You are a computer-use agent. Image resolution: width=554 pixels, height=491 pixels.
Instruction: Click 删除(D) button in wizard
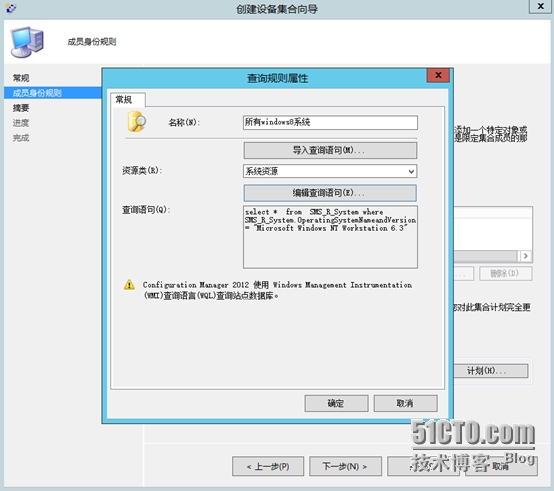click(x=506, y=273)
